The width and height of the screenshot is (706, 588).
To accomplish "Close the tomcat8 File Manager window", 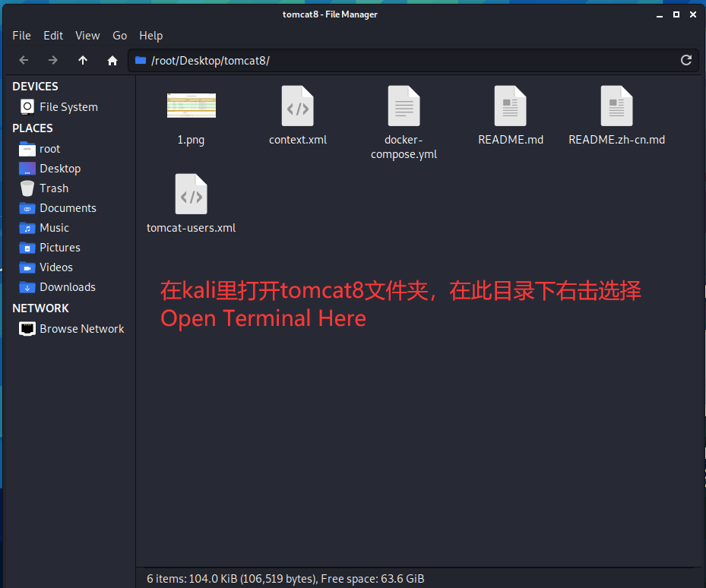I will [693, 15].
